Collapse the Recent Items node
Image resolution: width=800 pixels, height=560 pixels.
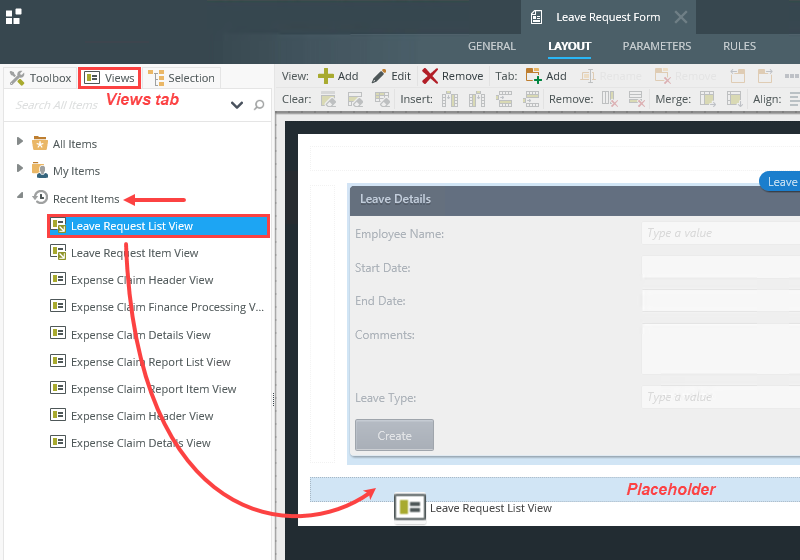[x=20, y=195]
